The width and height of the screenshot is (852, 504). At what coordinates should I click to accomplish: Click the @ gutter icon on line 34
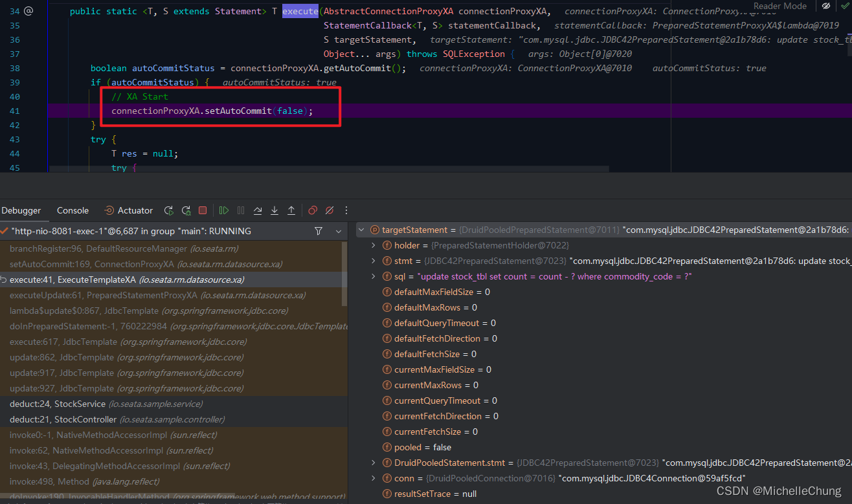coord(28,11)
